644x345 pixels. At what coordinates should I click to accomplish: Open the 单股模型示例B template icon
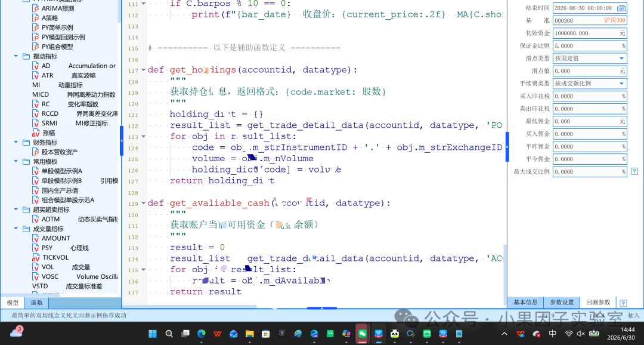coord(36,180)
